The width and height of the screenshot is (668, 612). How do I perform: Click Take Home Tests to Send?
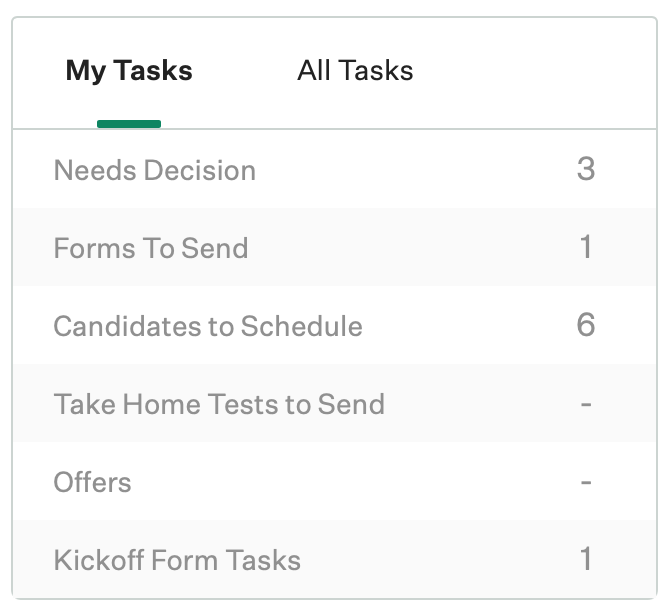click(218, 404)
